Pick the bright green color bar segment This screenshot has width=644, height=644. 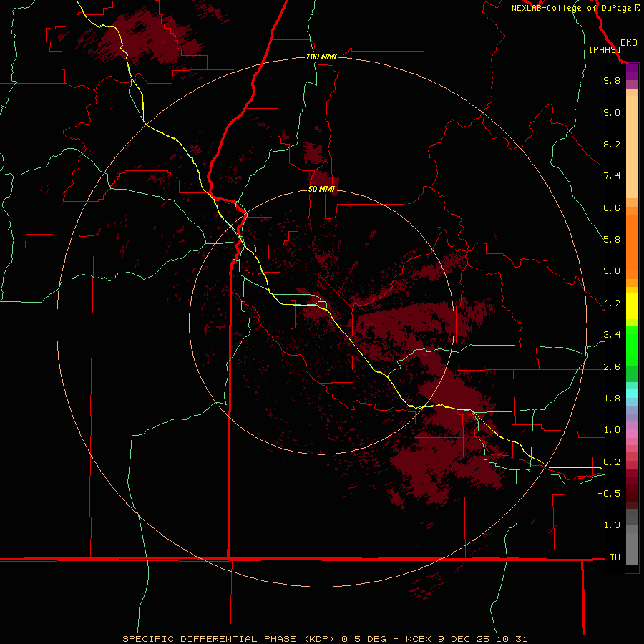tap(632, 345)
